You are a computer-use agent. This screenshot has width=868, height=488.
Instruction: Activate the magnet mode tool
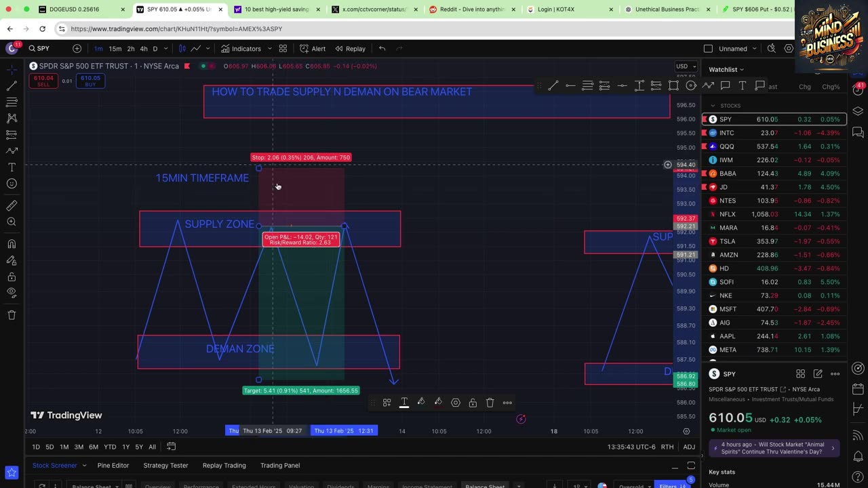12,244
